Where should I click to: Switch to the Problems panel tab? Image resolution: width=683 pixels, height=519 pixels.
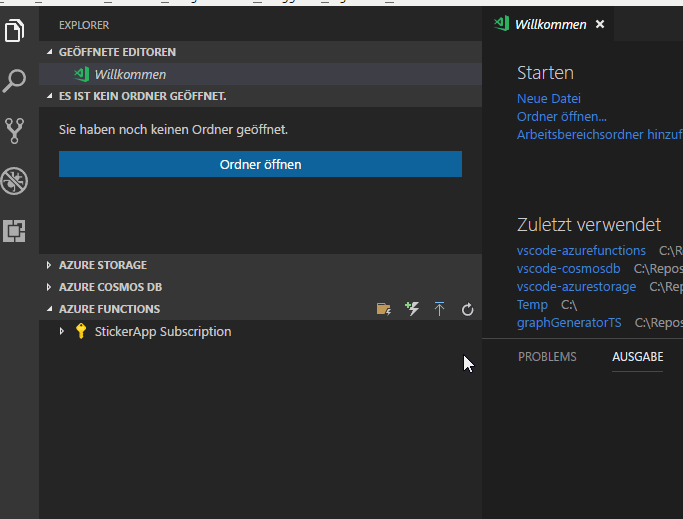547,357
